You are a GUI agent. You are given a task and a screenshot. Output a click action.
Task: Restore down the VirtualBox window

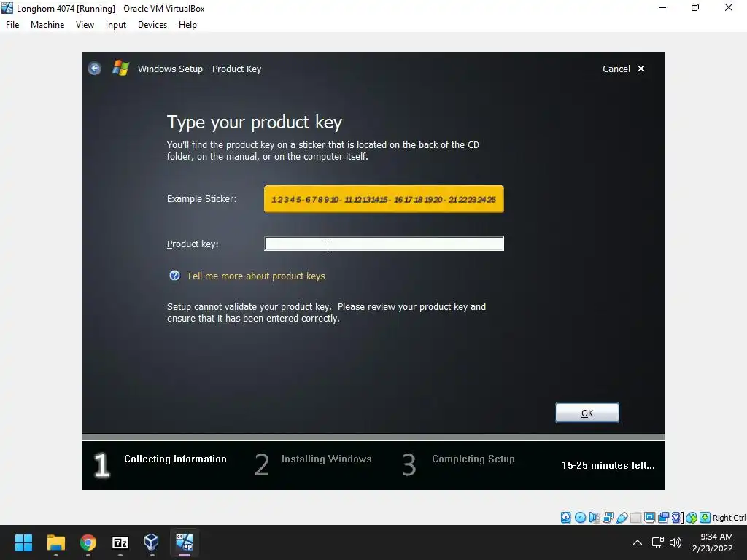pyautogui.click(x=695, y=7)
